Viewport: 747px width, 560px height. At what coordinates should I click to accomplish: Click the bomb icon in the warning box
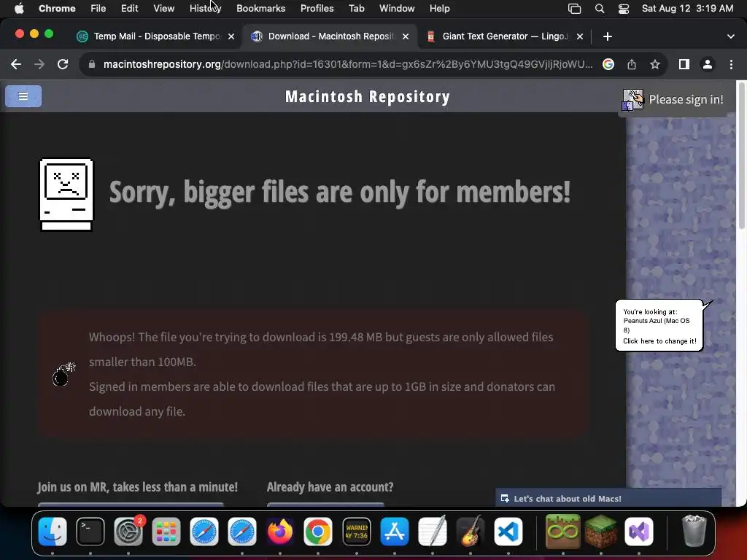point(63,374)
